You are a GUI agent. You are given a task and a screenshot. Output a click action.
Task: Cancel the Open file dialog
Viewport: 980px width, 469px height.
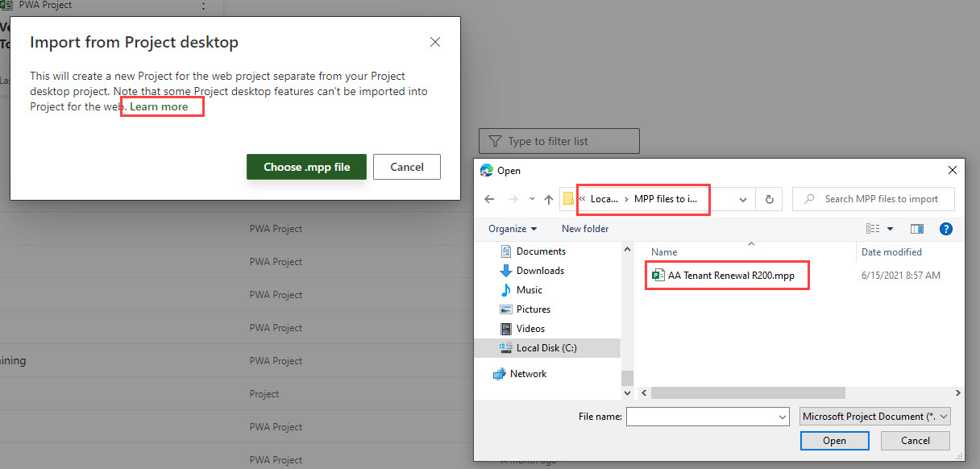point(916,441)
